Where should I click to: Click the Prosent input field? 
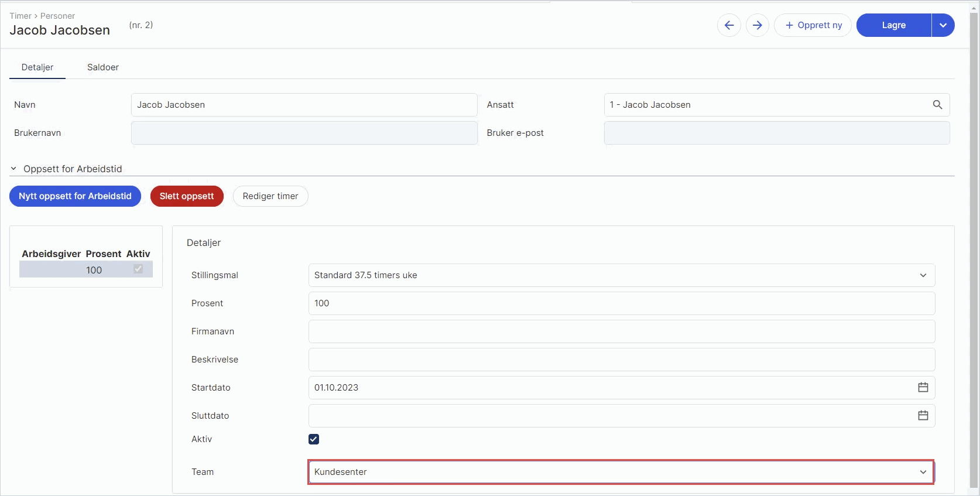[x=622, y=303]
